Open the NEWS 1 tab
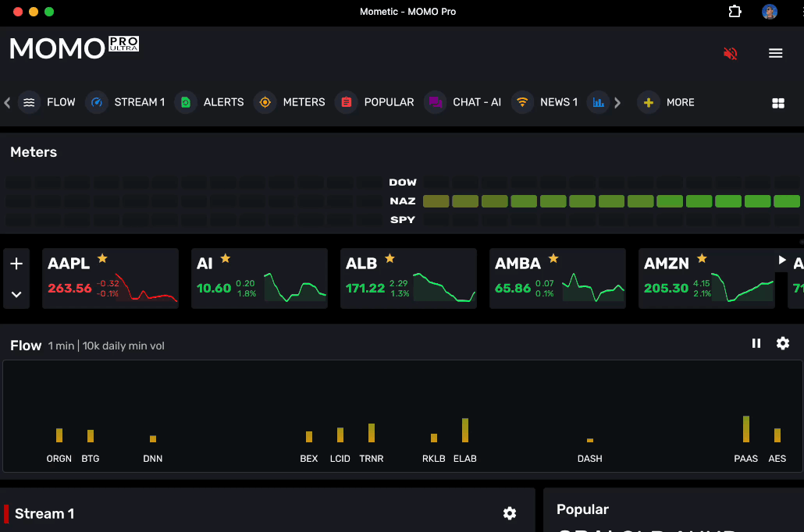804x532 pixels. coord(559,102)
